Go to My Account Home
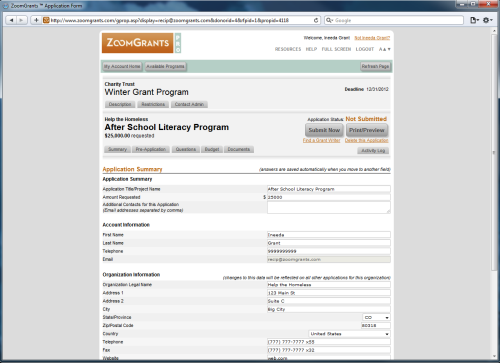 tap(122, 67)
